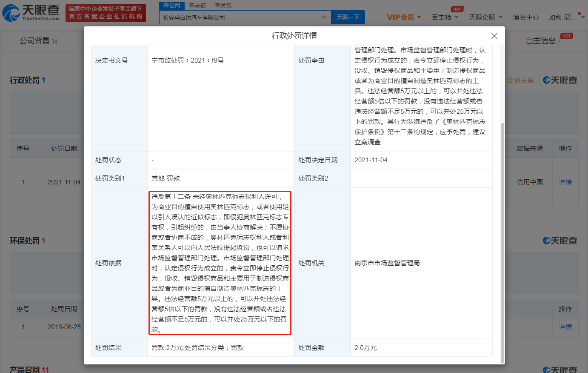Select the 查公司 search tab

click(x=172, y=6)
